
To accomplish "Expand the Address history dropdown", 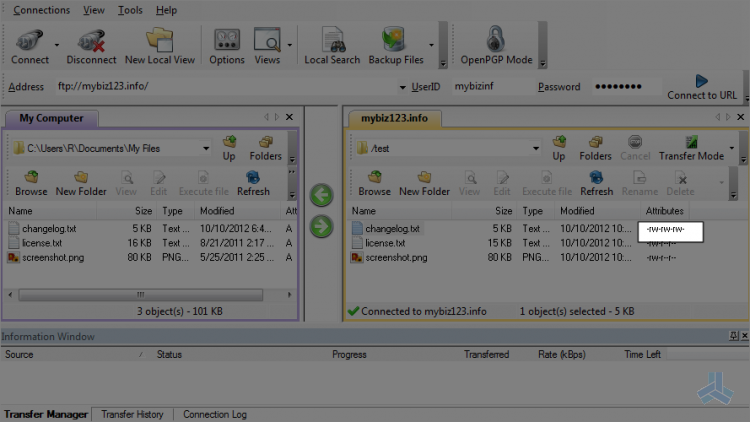I will point(402,87).
